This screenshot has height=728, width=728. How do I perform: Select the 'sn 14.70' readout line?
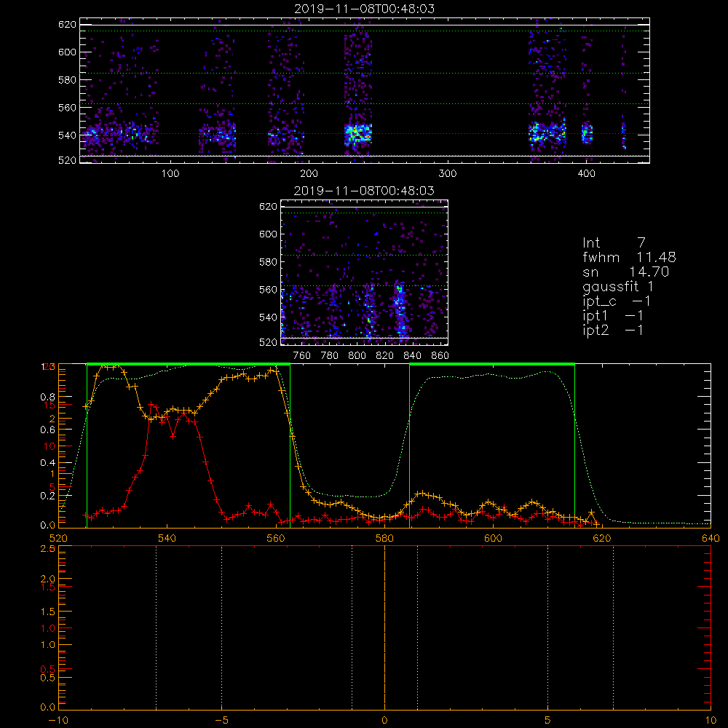[626, 272]
